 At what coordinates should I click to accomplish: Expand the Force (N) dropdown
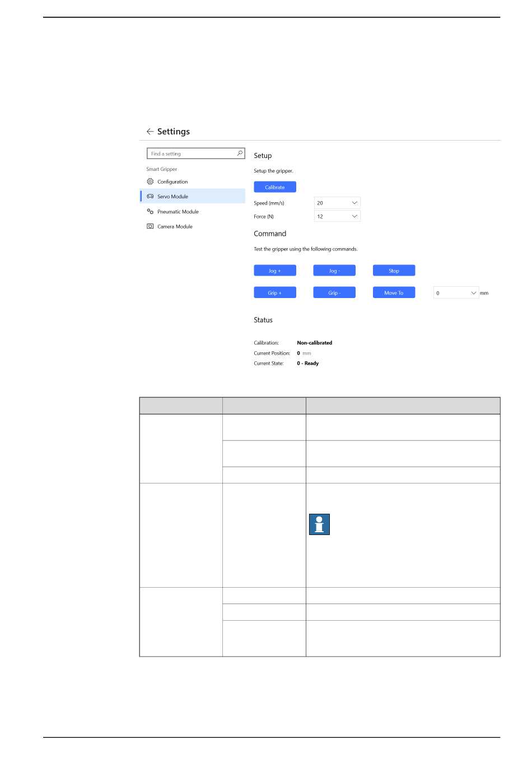coord(337,216)
